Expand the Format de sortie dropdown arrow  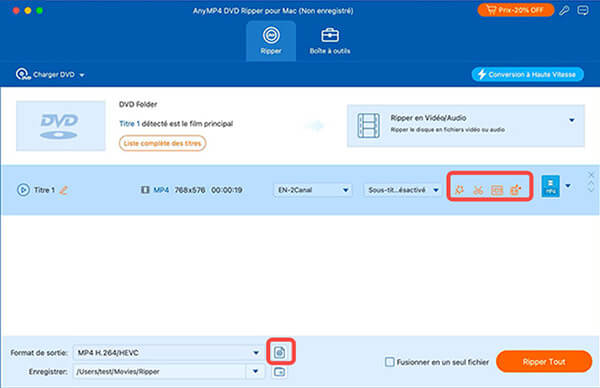(x=256, y=353)
